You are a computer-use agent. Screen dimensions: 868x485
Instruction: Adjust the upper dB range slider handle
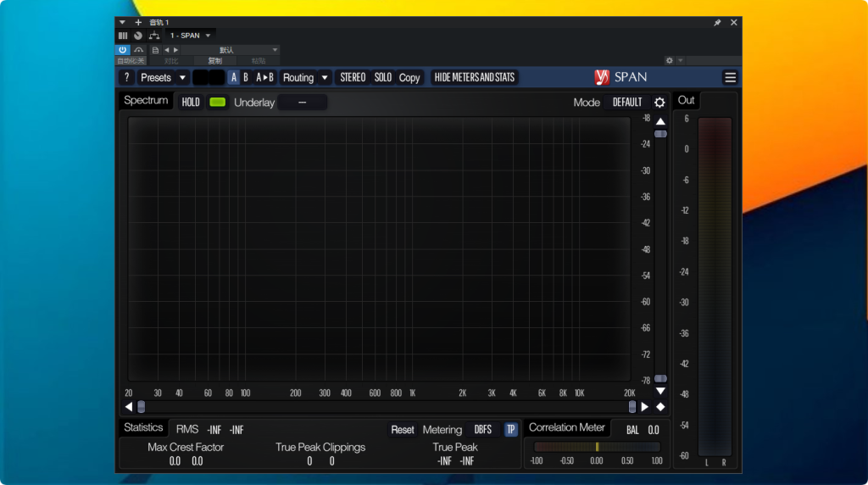[660, 134]
